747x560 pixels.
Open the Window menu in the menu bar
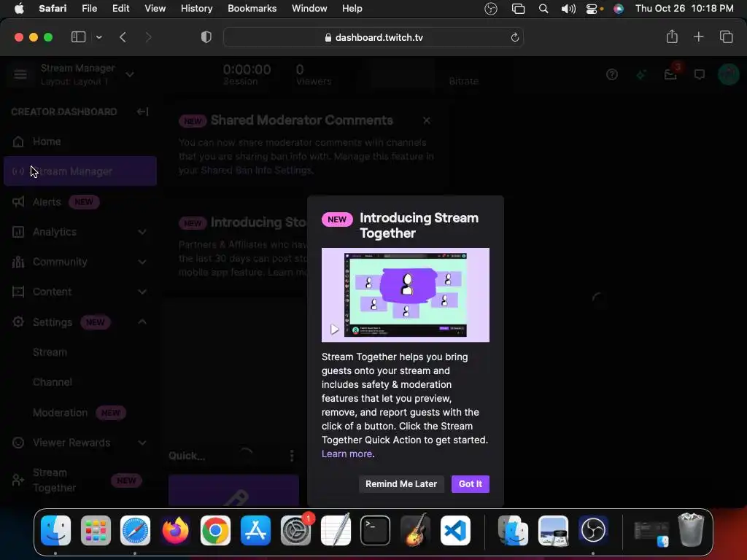(x=309, y=9)
